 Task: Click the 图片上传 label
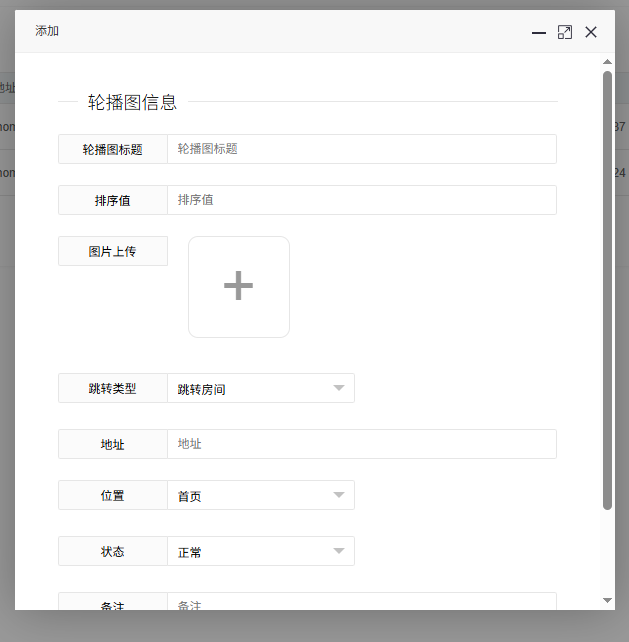[x=112, y=251]
